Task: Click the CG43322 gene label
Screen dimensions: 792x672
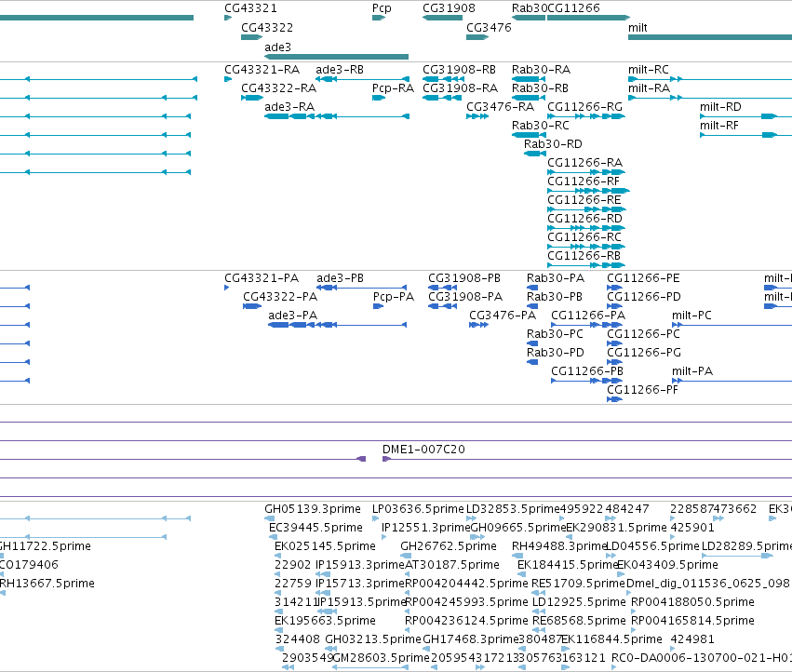Action: point(267,28)
